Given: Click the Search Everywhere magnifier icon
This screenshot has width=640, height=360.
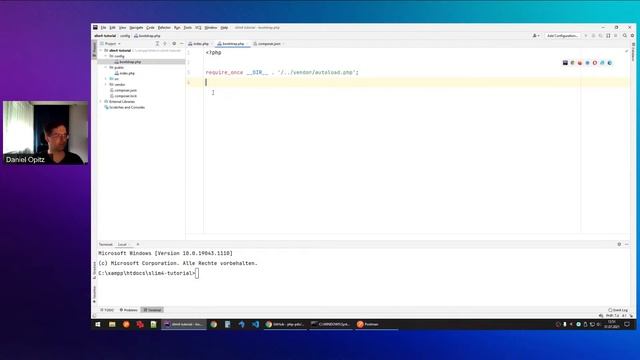Looking at the screenshot, I should pos(624,36).
